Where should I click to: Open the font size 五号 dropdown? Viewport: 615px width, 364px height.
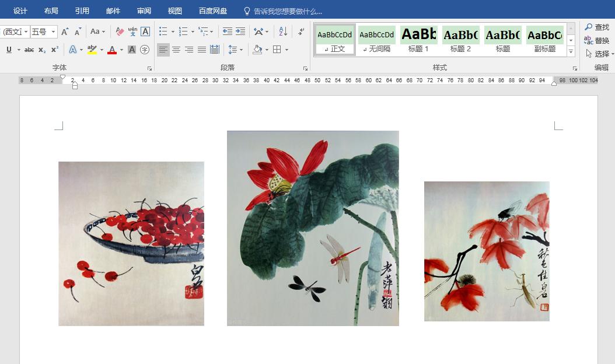(x=54, y=32)
